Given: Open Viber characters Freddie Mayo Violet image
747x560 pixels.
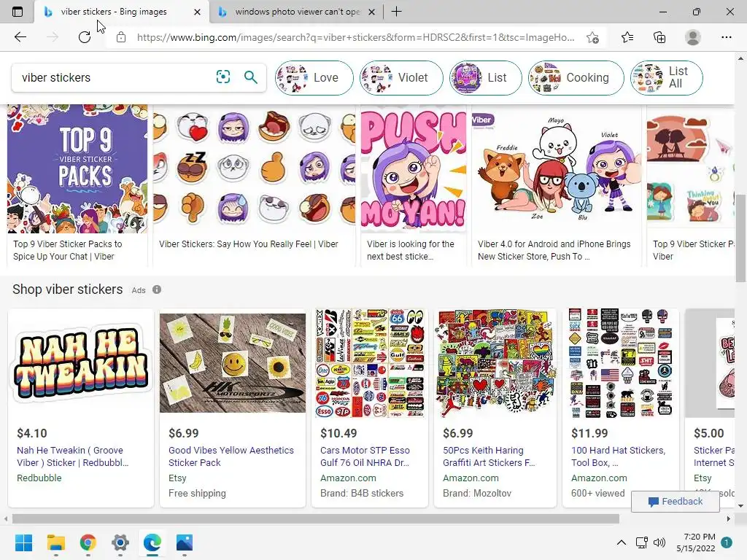Looking at the screenshot, I should coord(557,169).
